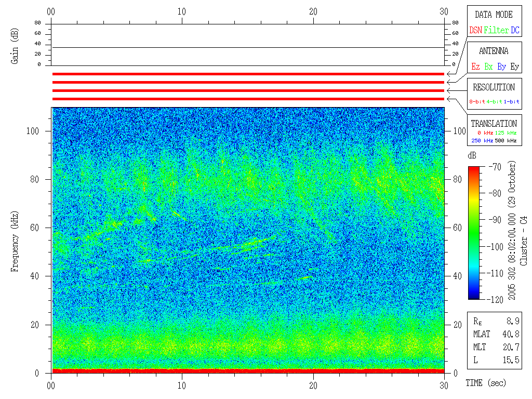Click the 20 tick on the bottom time axis
532x399 pixels.
pyautogui.click(x=313, y=385)
